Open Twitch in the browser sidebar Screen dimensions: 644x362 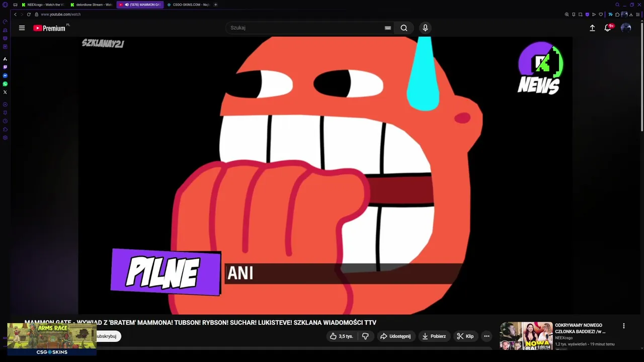5,67
